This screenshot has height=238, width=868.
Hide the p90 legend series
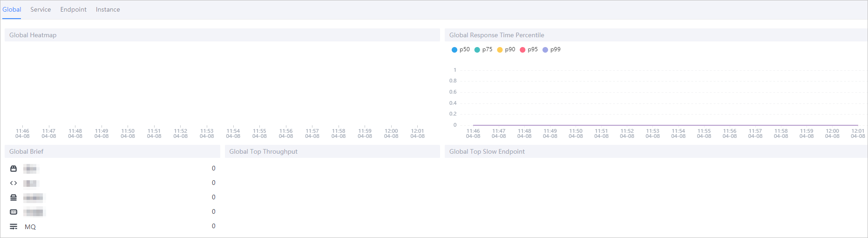pyautogui.click(x=506, y=49)
